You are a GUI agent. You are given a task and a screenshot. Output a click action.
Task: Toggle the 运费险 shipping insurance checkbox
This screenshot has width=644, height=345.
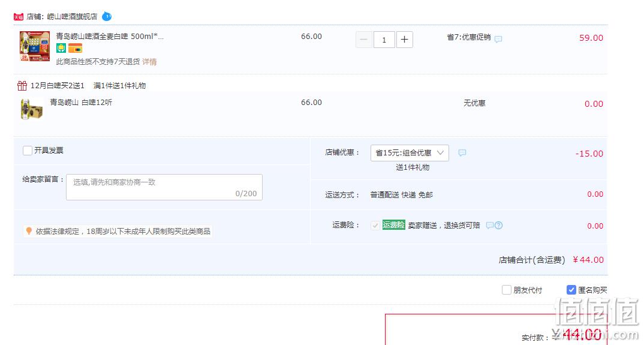[375, 226]
